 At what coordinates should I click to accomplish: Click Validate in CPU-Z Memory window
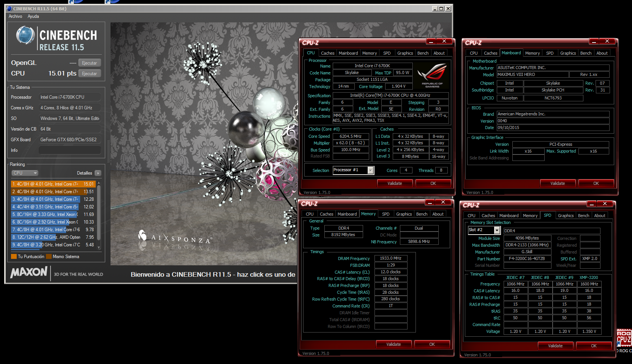393,344
